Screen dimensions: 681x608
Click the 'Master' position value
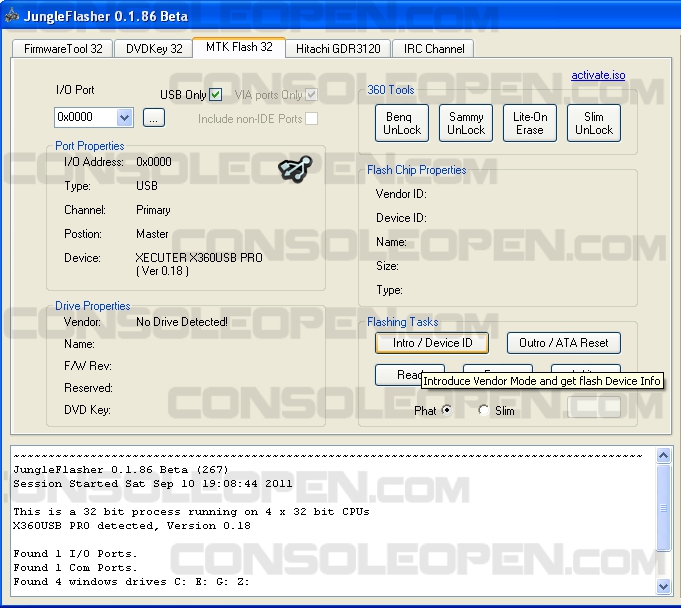point(152,234)
